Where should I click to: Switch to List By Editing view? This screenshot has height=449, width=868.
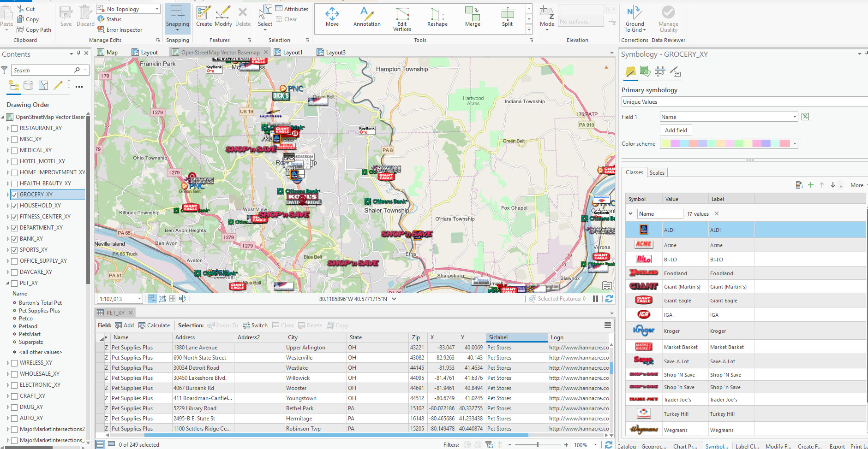click(58, 85)
